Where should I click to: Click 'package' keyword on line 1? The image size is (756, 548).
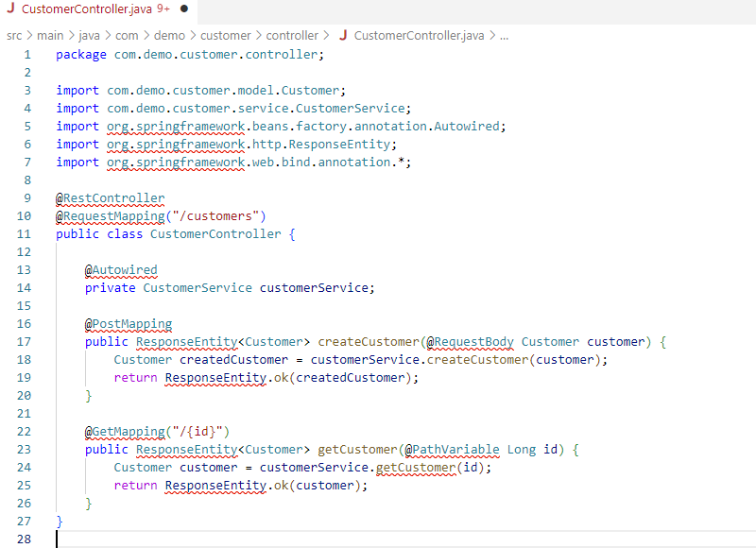pos(81,55)
